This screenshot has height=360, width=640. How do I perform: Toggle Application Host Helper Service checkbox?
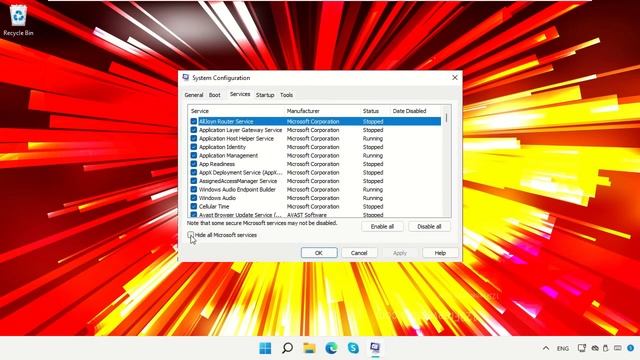click(193, 138)
